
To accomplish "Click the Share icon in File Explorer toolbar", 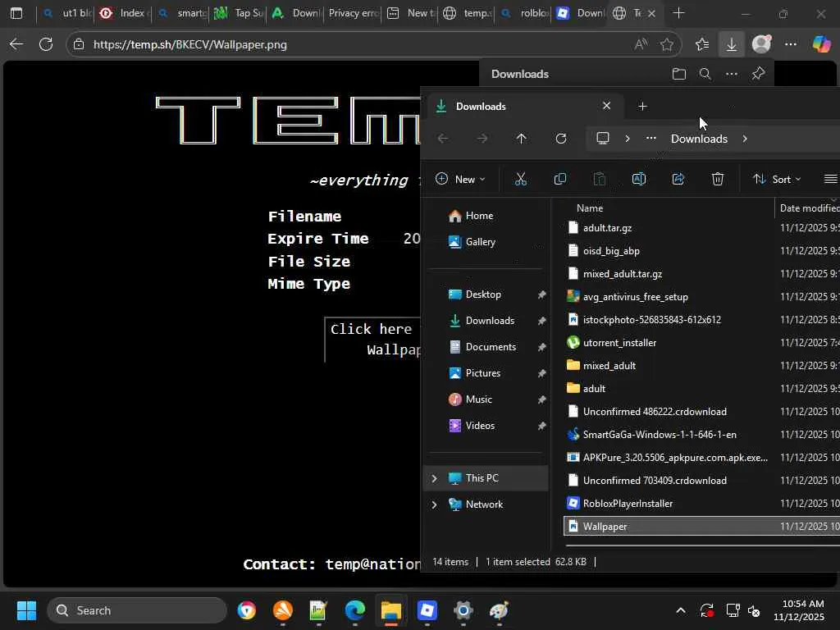I will [678, 179].
